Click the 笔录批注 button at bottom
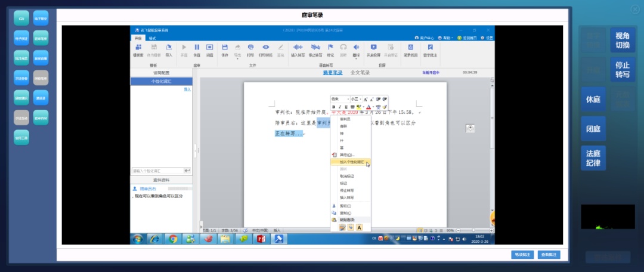Screen dimensions: 644x272 pos(522,255)
